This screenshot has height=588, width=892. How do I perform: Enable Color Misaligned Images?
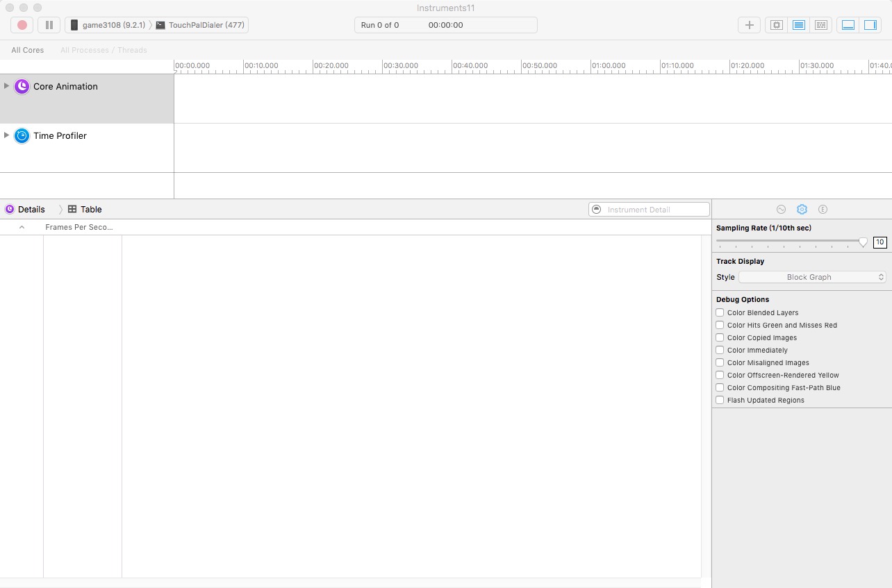[x=720, y=362]
